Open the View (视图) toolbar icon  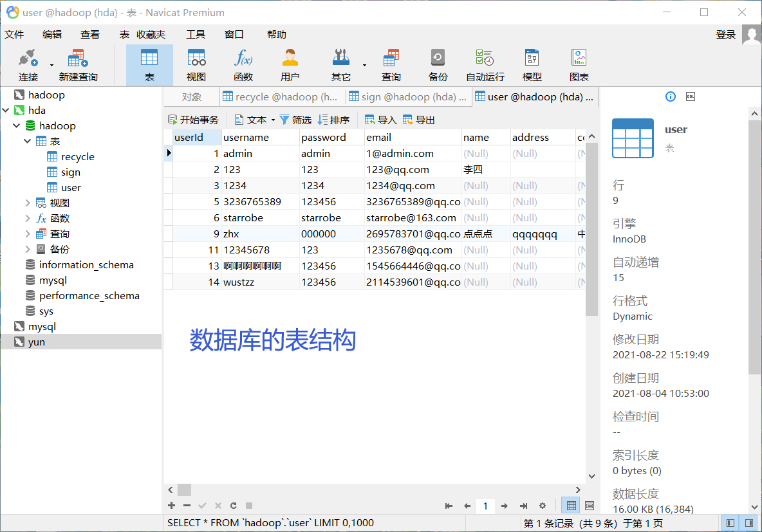click(x=196, y=65)
